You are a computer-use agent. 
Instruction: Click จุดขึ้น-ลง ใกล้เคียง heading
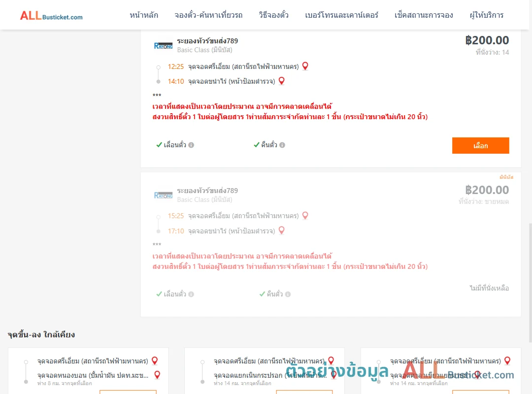tap(41, 334)
